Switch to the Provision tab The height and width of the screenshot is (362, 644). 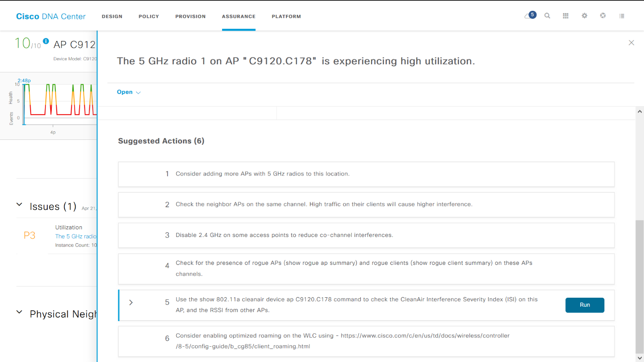coord(190,17)
